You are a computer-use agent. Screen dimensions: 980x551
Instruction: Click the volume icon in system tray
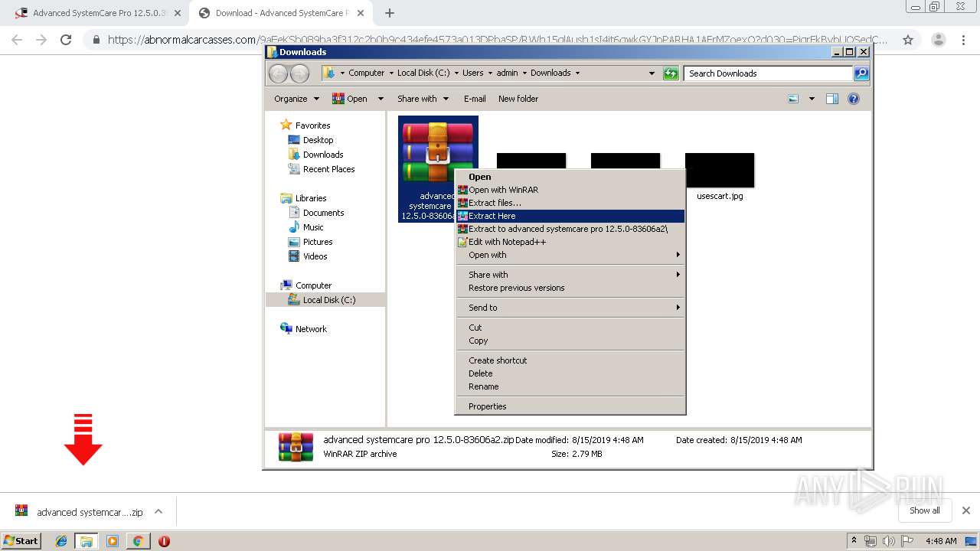(888, 541)
